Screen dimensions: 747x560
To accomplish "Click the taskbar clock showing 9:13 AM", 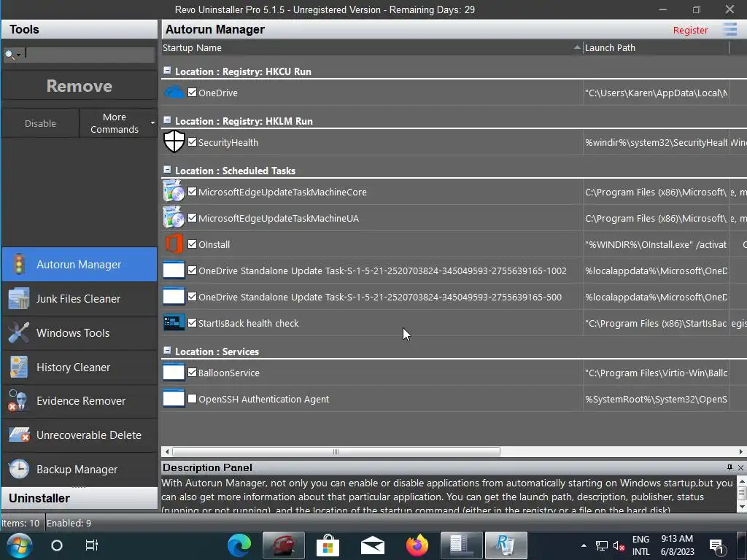I will tap(677, 545).
